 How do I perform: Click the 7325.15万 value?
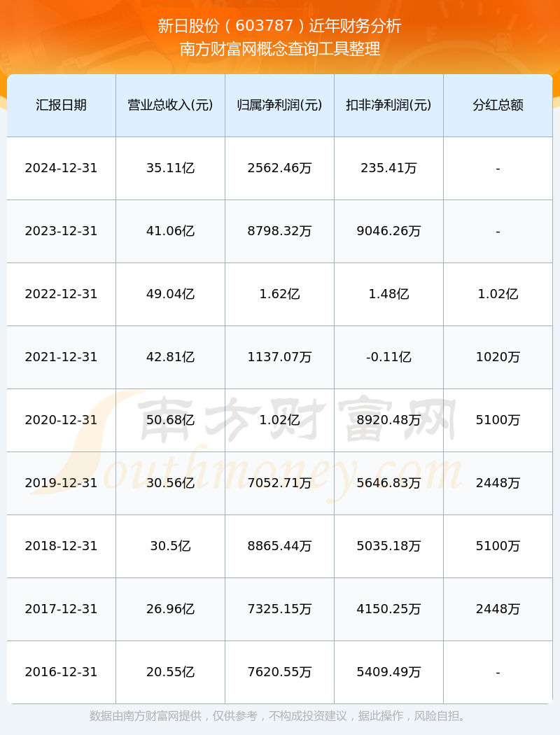point(280,609)
